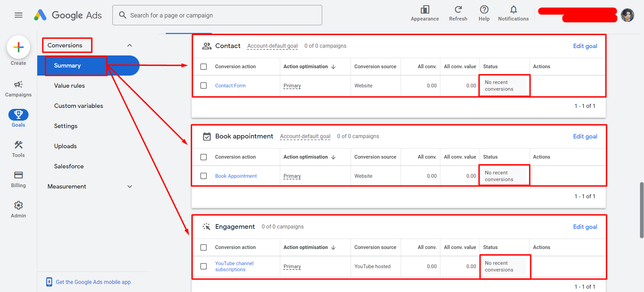
Task: Open Custom variables menu item
Action: coord(79,106)
